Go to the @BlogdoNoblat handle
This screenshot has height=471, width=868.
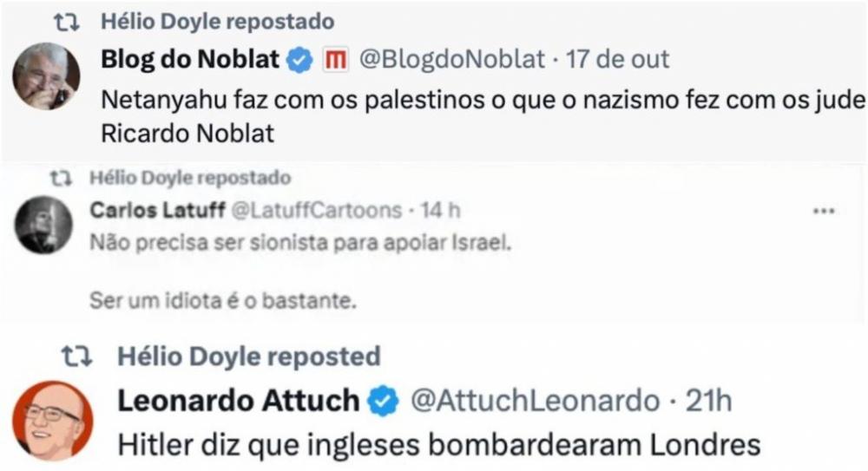[x=451, y=60]
